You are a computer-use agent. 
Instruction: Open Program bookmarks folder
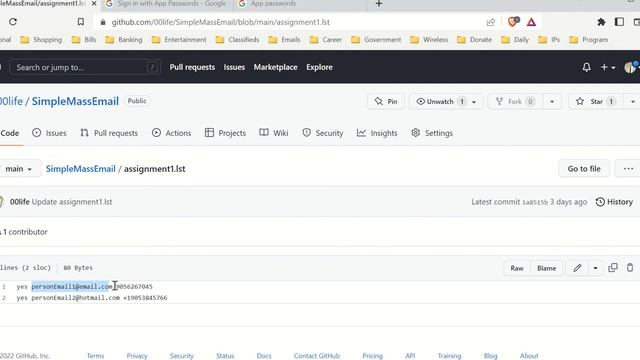point(589,40)
